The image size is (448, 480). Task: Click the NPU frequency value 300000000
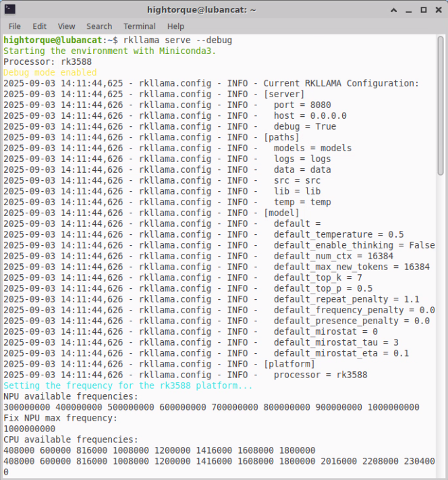click(26, 407)
